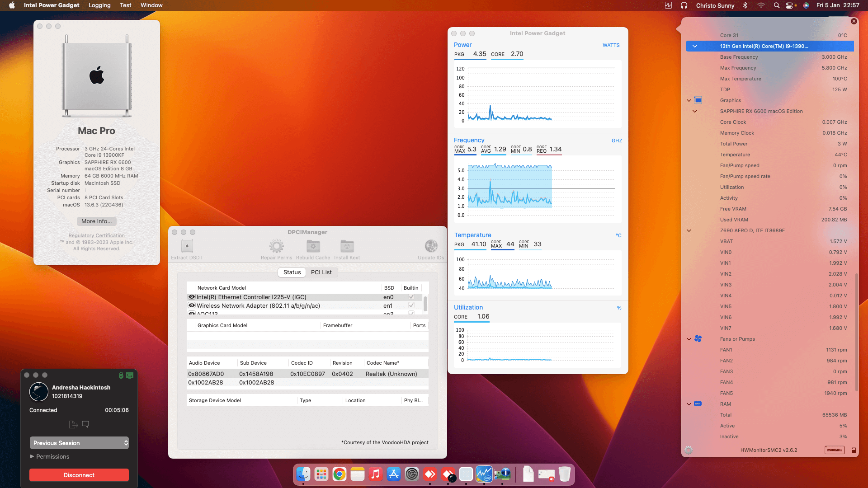868x488 pixels.
Task: Collapse SAPPHIRE RX 6600 subsection
Action: [695, 111]
